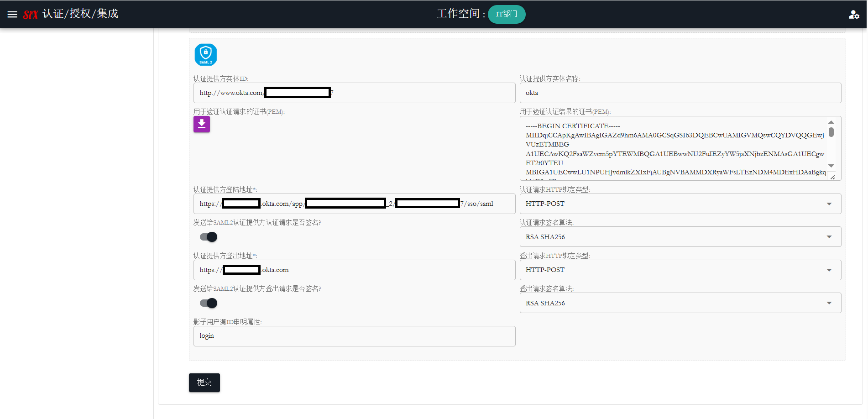Click the 用于验证认证结果的证书(PEM) label
Viewport: 868px width, 419px height.
tap(565, 112)
